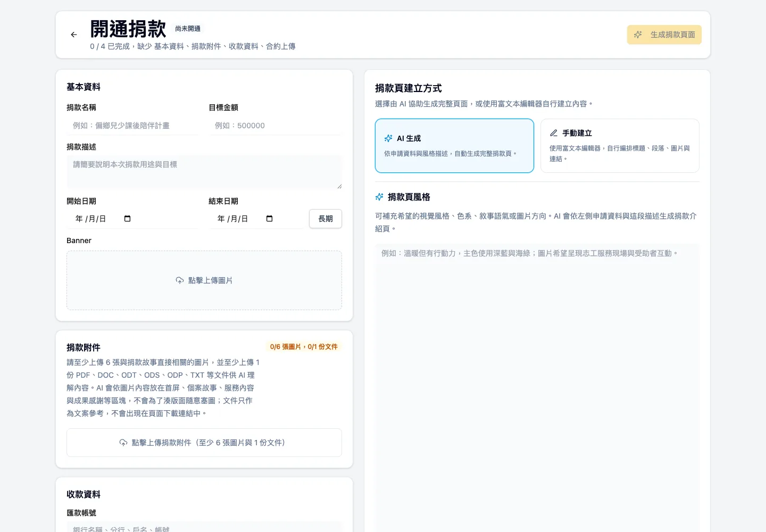Click the 基本資料 section heading

[84, 87]
